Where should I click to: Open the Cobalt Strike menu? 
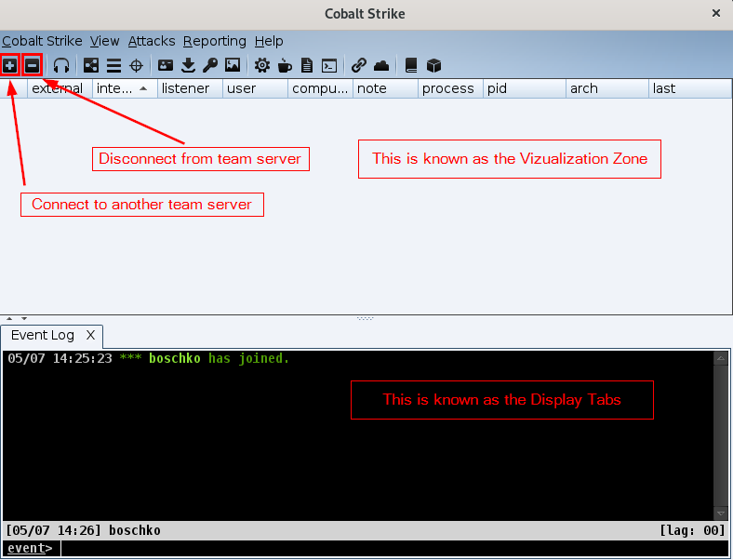tap(42, 41)
